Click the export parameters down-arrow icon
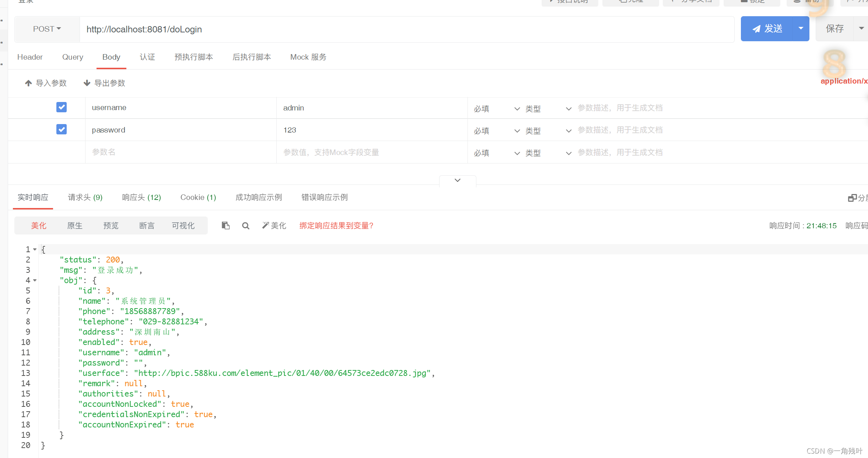Screen dimensions: 868x458 click(87, 83)
